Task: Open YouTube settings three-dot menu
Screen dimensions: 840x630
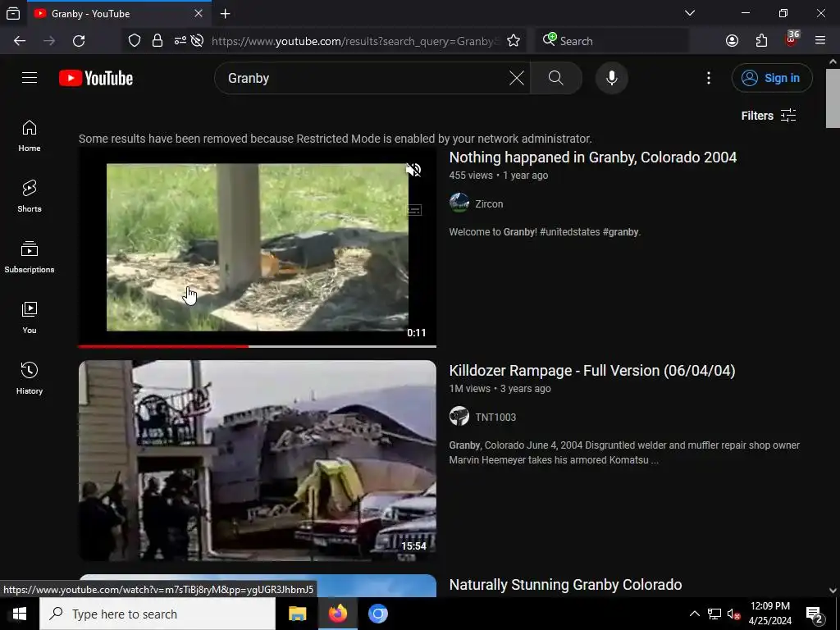Action: point(708,78)
